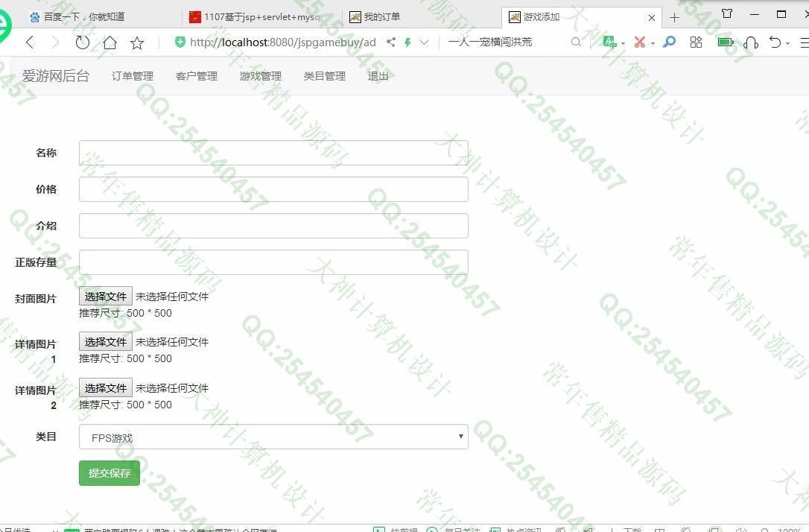Viewport: 809px width, 532px height.
Task: Expand the 类目 category dropdown
Action: point(273,437)
